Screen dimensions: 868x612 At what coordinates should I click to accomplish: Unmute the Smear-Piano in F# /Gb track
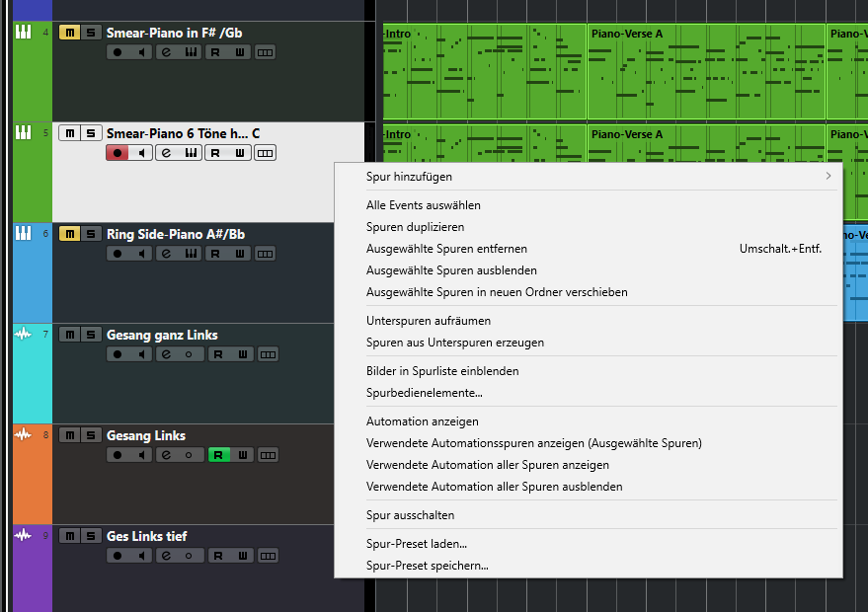click(x=69, y=33)
